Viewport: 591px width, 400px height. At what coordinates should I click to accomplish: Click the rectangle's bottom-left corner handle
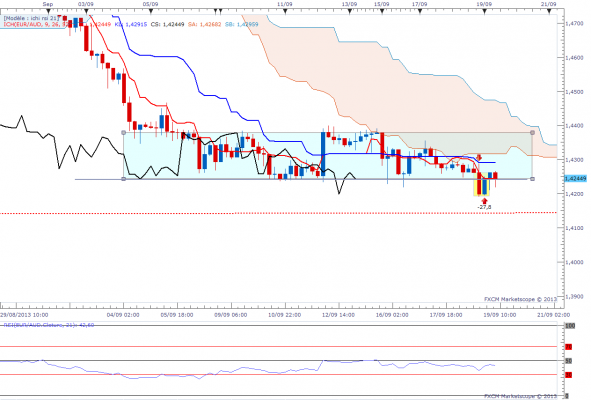coord(123,179)
